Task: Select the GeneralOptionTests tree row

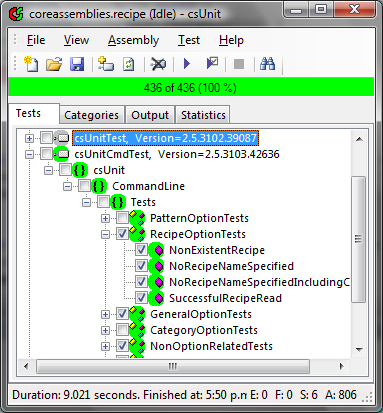Action: pyautogui.click(x=201, y=314)
